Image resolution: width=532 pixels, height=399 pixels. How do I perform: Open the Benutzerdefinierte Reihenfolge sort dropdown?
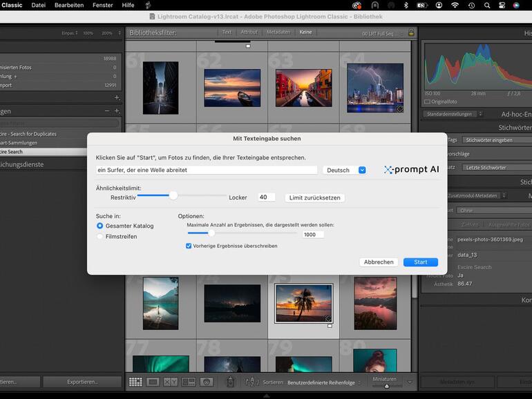[x=323, y=382]
